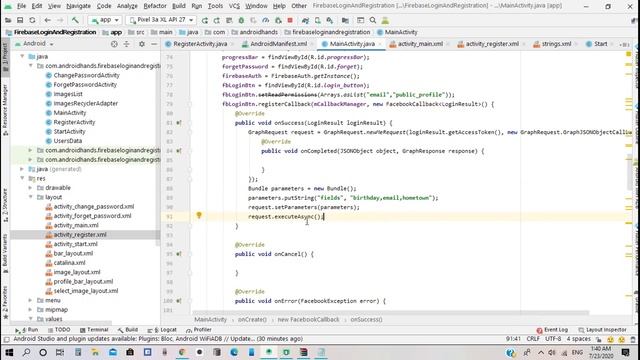Click the override gutter icon on line 84
640x360 pixels.
[179, 151]
